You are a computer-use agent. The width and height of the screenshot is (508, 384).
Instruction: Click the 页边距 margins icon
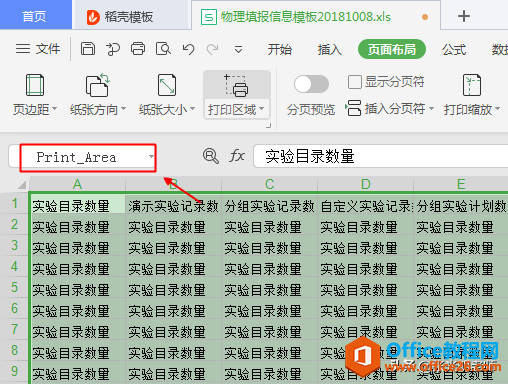[35, 85]
